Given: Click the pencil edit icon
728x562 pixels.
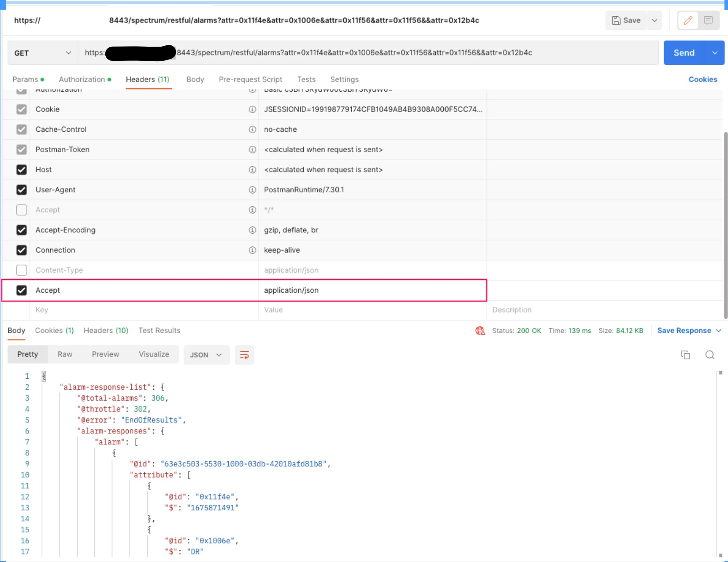Looking at the screenshot, I should [x=688, y=20].
